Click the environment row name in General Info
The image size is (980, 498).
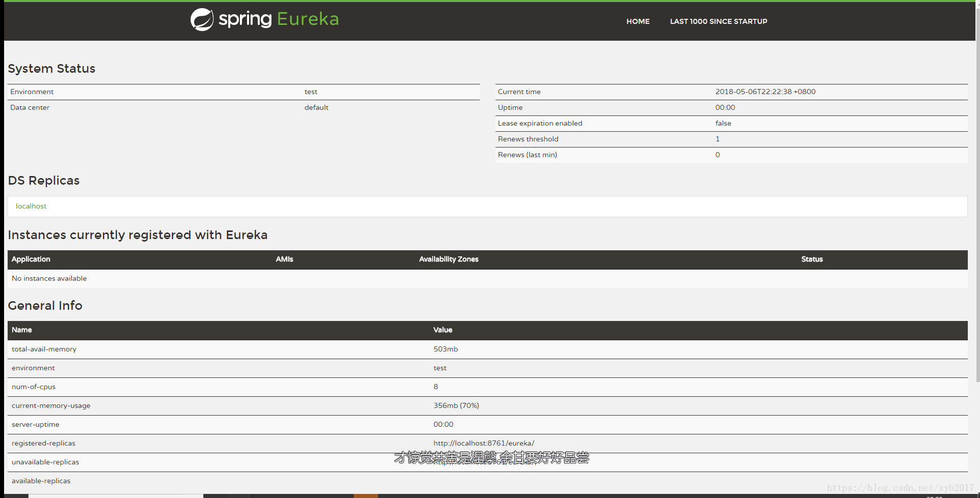33,368
